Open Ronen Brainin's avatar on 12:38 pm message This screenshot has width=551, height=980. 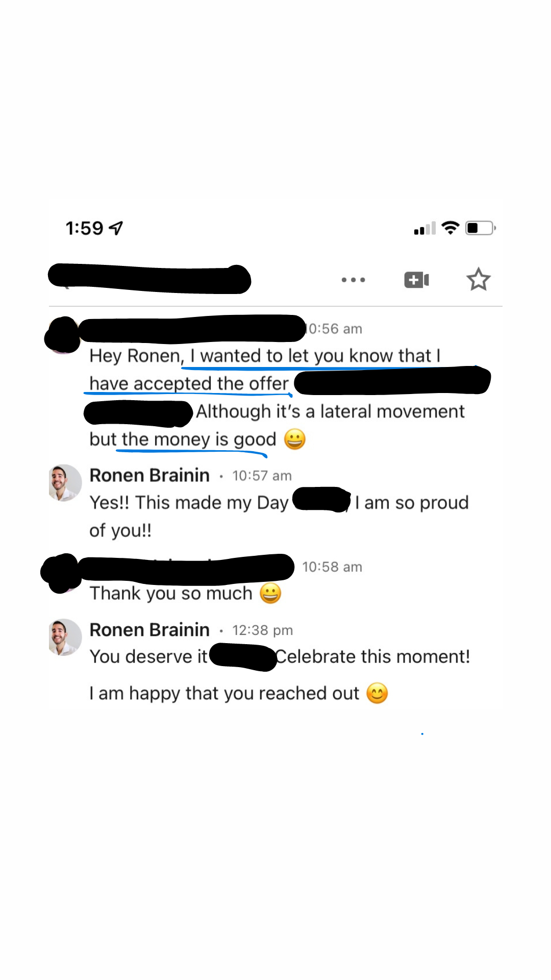click(65, 637)
